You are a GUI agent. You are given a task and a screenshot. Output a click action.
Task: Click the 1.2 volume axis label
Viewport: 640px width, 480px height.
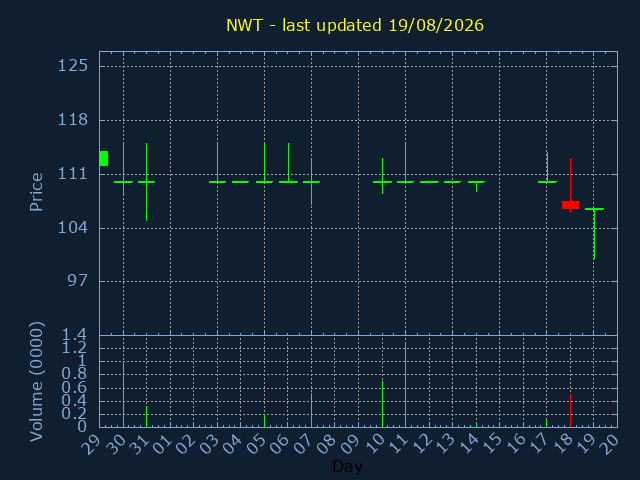(74, 348)
